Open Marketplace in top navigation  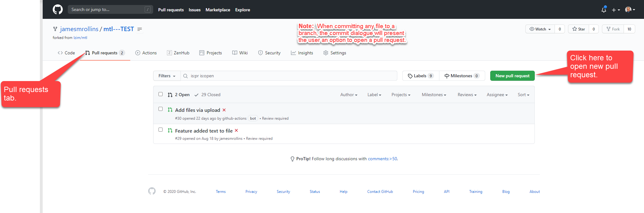[218, 10]
